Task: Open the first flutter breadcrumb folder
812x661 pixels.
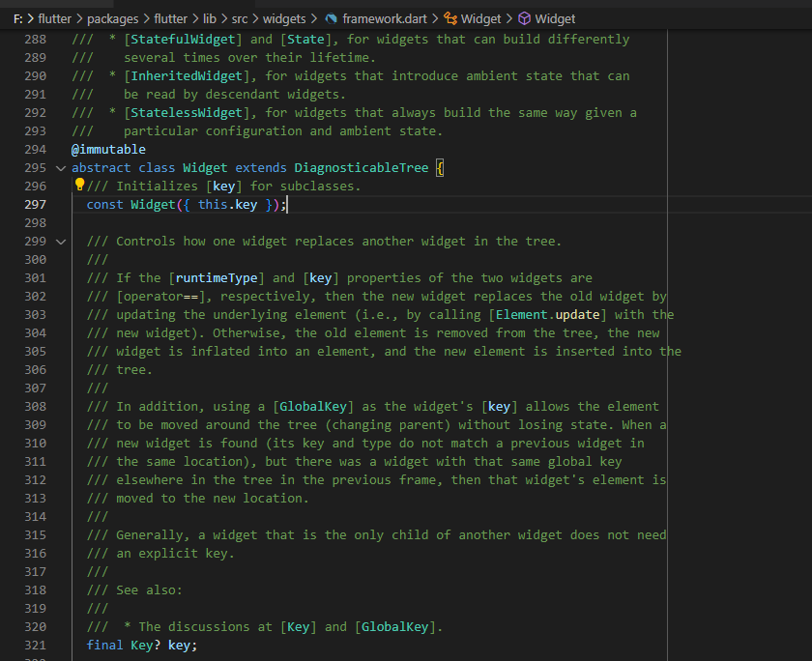Action: click(54, 19)
